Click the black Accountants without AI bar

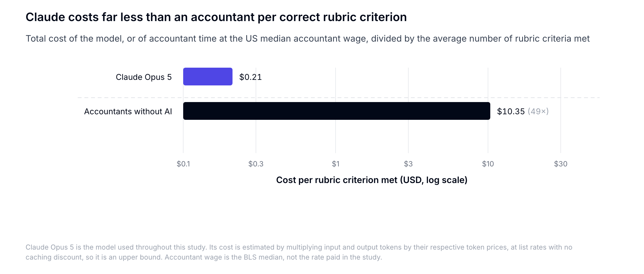pos(337,111)
